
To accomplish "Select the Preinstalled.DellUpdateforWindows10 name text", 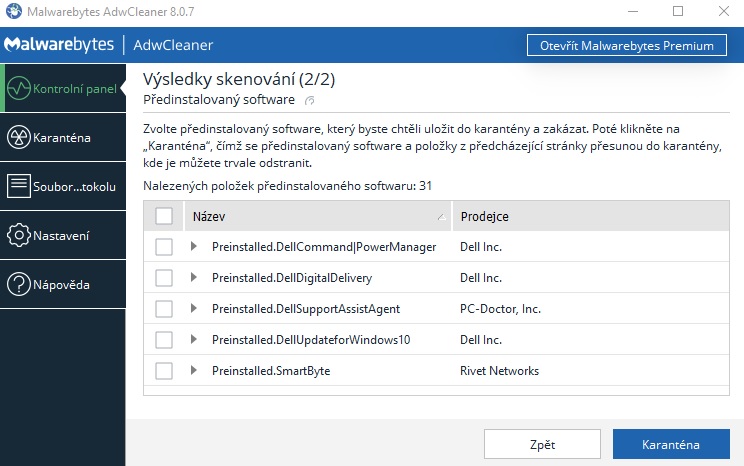I will (311, 340).
